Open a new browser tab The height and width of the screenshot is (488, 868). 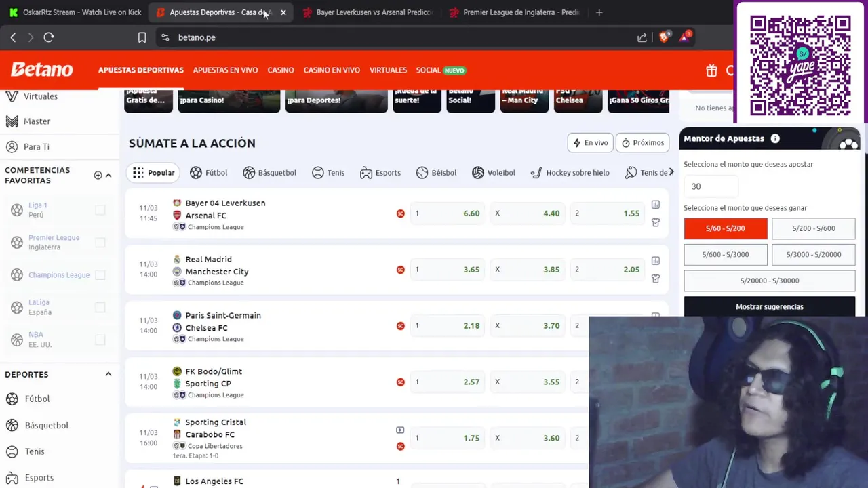click(x=599, y=12)
